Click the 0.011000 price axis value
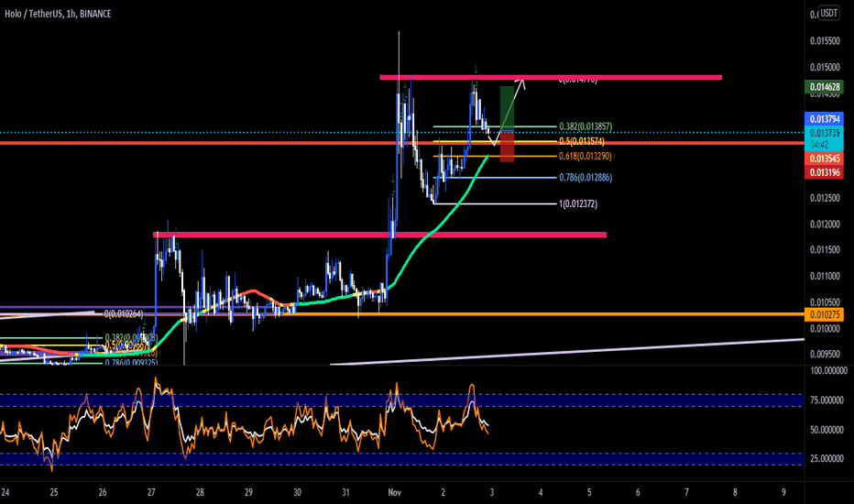854x504 pixels. [825, 276]
